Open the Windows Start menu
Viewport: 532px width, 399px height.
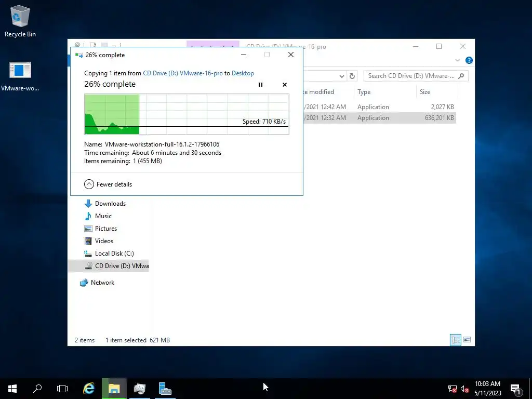(12, 389)
